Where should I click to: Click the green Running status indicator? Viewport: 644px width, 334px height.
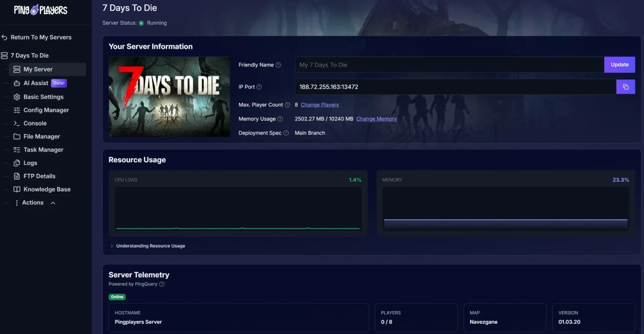pos(141,23)
